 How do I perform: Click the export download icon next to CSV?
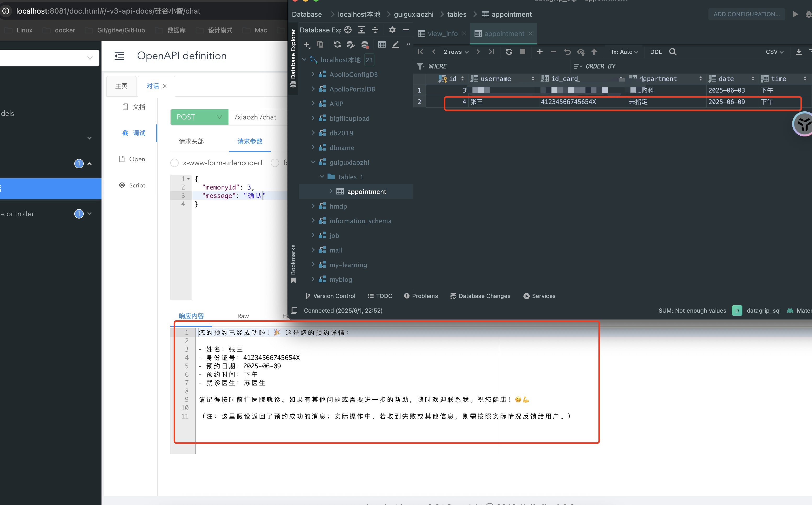pos(799,52)
